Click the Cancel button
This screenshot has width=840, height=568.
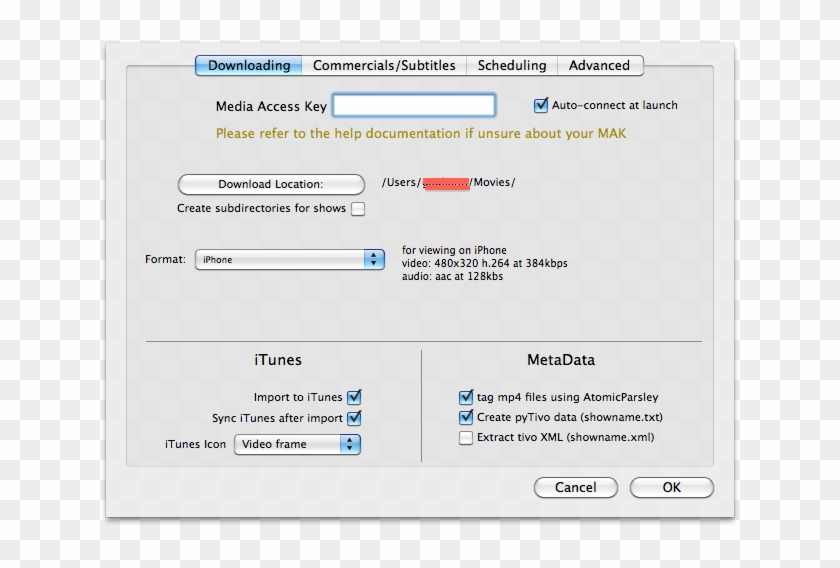click(575, 487)
